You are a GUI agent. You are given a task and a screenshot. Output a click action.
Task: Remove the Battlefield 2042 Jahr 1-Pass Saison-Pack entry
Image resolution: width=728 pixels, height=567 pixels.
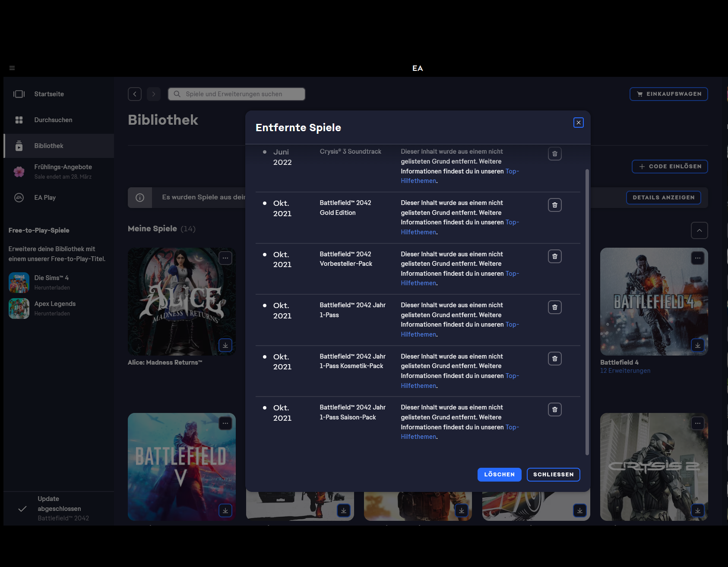[x=554, y=409]
